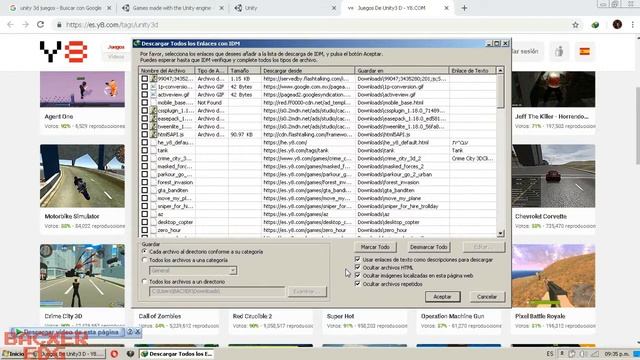Sort by 'Nombre del Archivo' column header
Viewport: 640px width, 360px height.
point(167,71)
